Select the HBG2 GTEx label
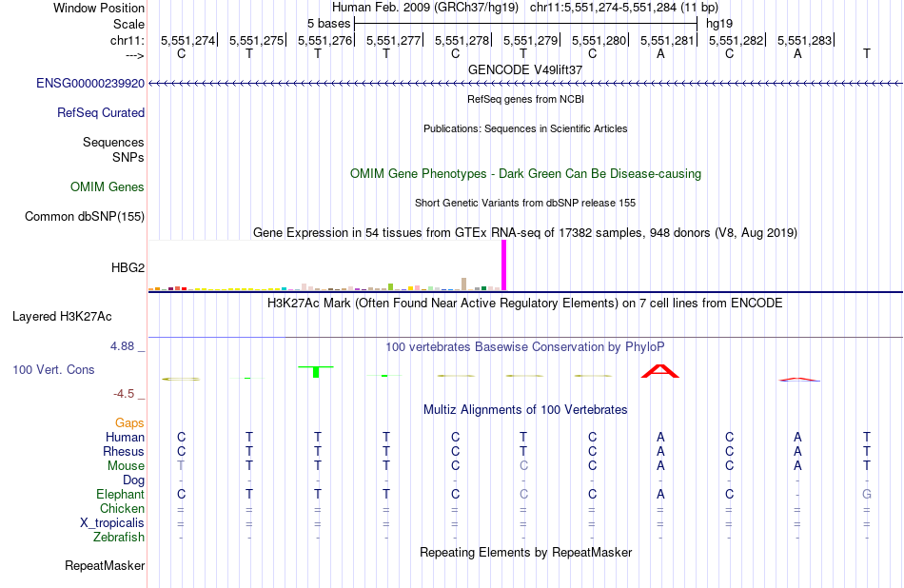 [x=128, y=267]
